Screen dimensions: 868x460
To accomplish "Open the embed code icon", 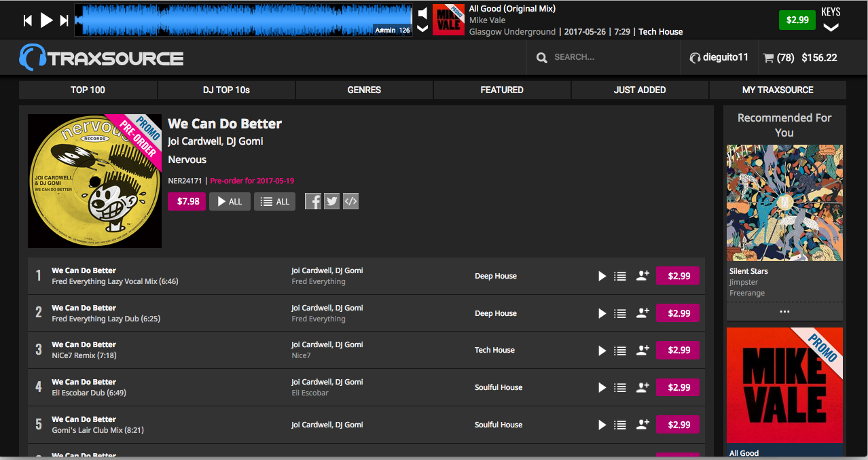I will [x=350, y=201].
